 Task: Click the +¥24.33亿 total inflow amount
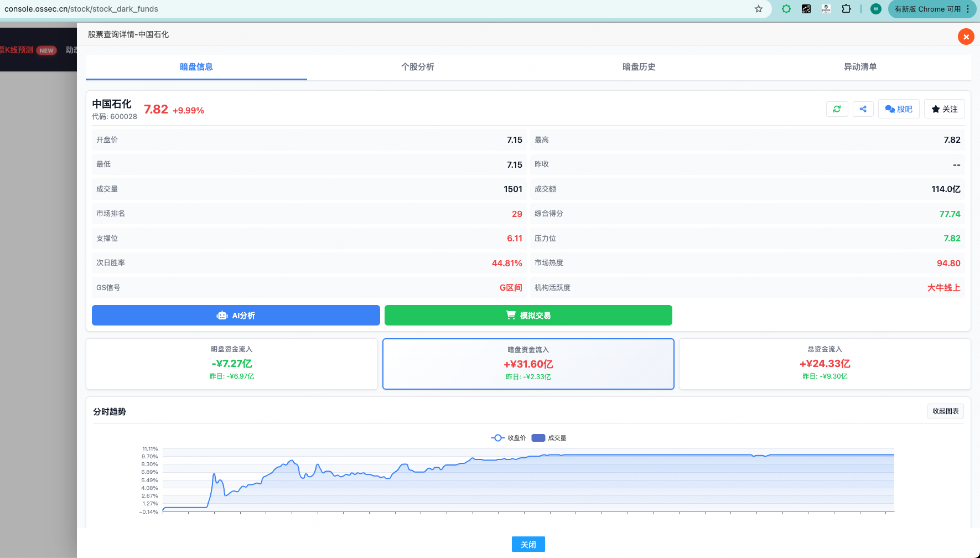[x=825, y=364]
